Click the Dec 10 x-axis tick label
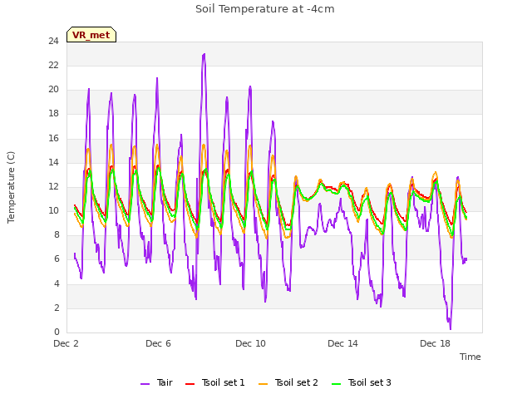Viewport: 532px width, 399px height. click(x=250, y=343)
